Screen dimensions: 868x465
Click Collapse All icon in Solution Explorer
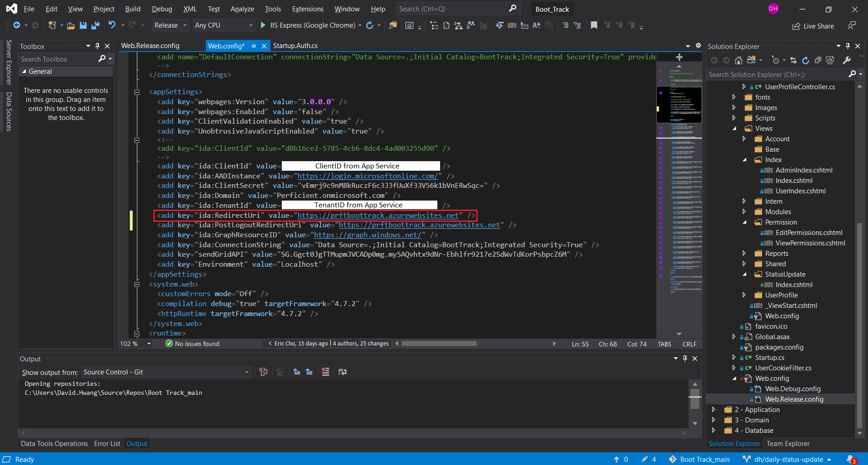(x=818, y=60)
